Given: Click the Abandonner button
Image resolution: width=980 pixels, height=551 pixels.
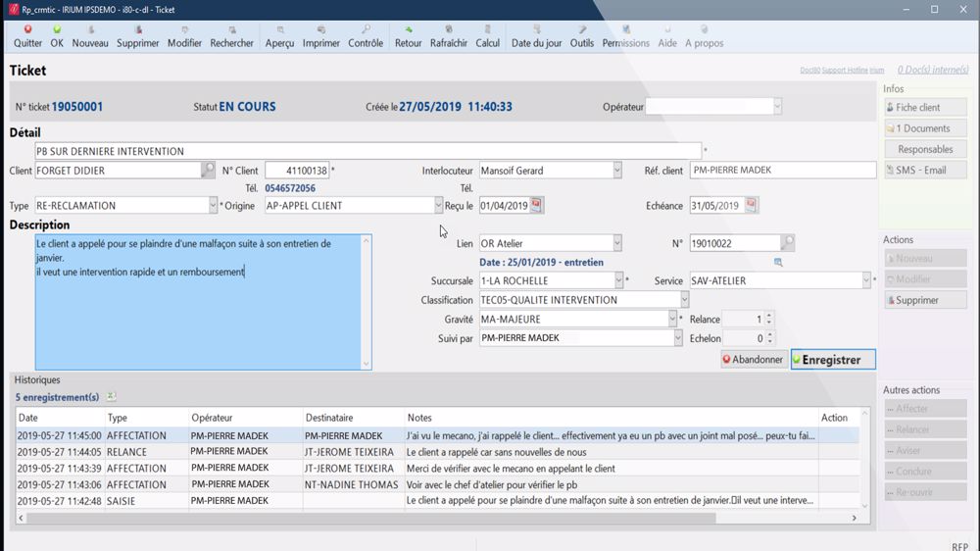Looking at the screenshot, I should 753,360.
